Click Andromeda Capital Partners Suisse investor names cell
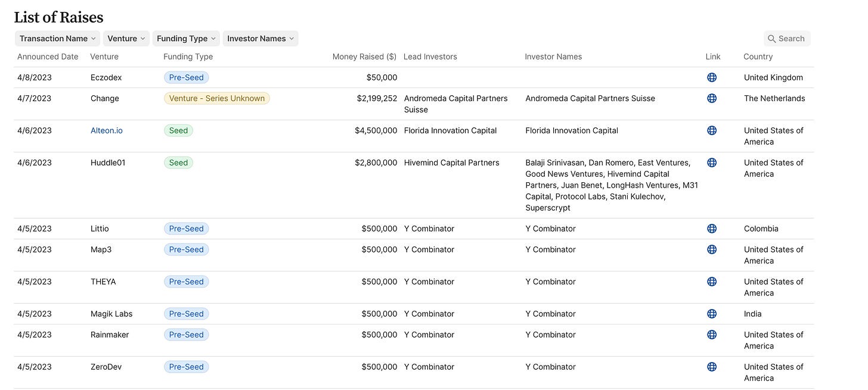 click(x=590, y=98)
